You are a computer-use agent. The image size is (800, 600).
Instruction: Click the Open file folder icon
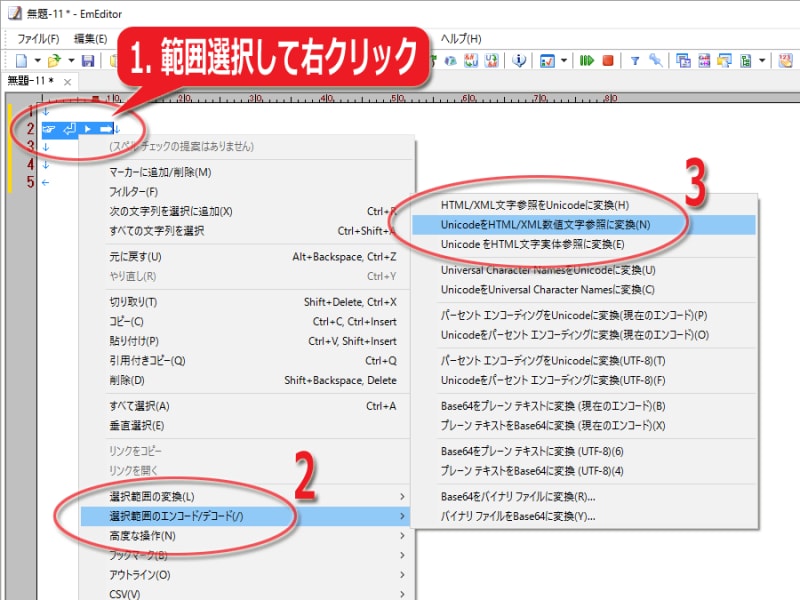[54, 61]
